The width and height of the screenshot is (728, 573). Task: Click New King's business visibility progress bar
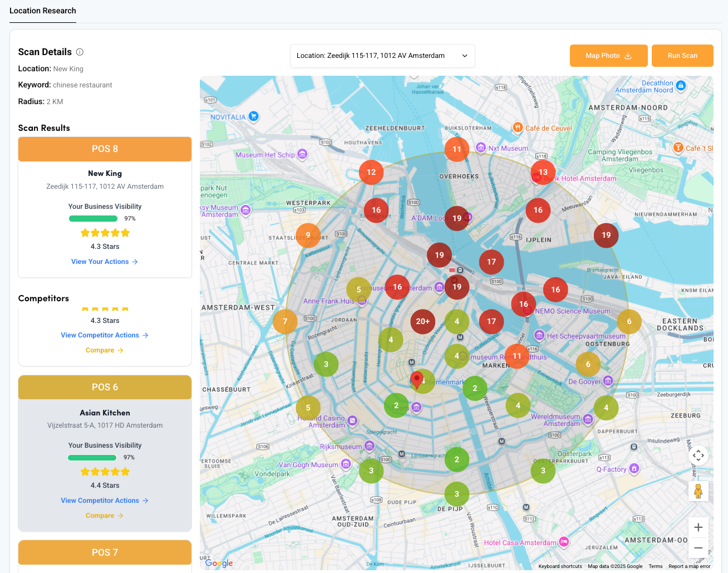(x=93, y=219)
